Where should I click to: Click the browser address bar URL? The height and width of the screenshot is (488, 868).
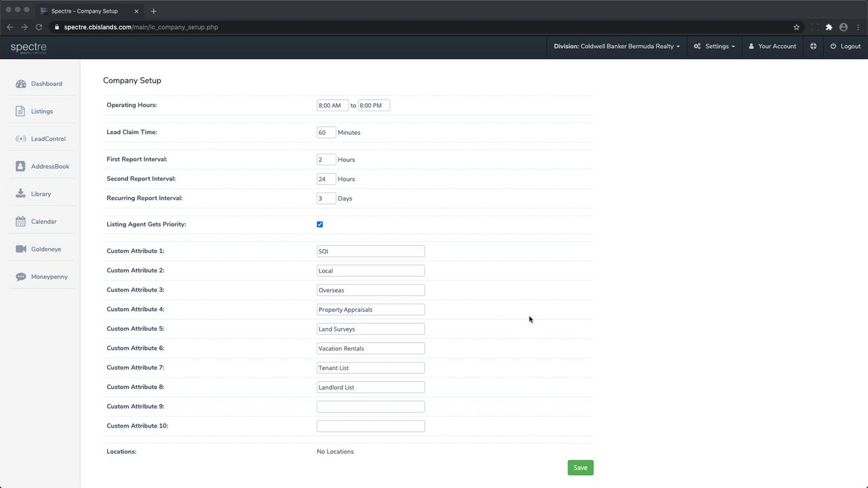[x=141, y=27]
